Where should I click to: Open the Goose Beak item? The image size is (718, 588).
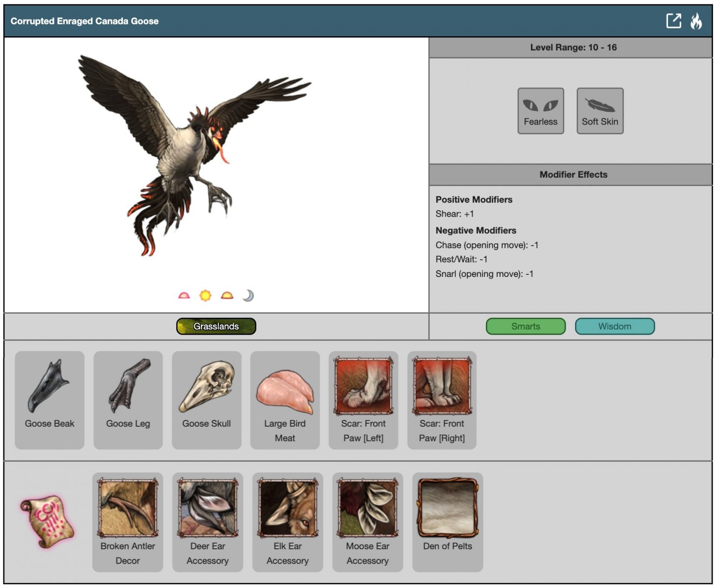[49, 400]
